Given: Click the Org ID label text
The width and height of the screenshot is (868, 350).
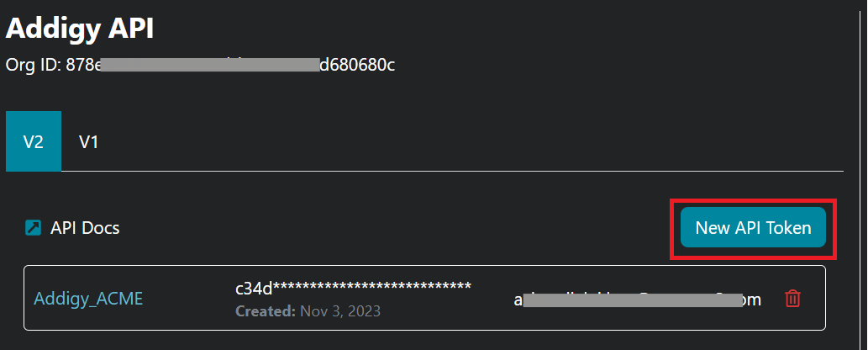Looking at the screenshot, I should (34, 65).
